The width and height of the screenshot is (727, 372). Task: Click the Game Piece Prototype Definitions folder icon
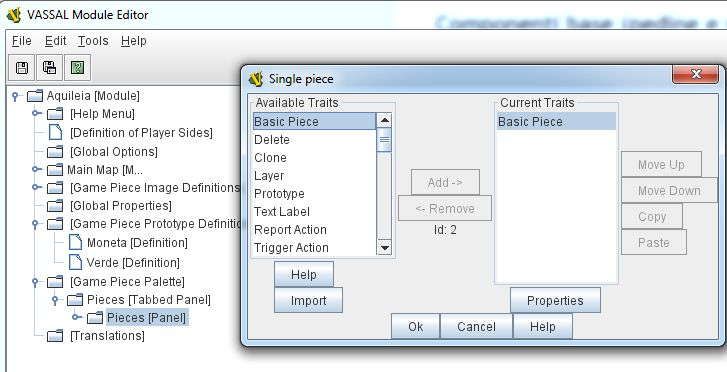(55, 224)
